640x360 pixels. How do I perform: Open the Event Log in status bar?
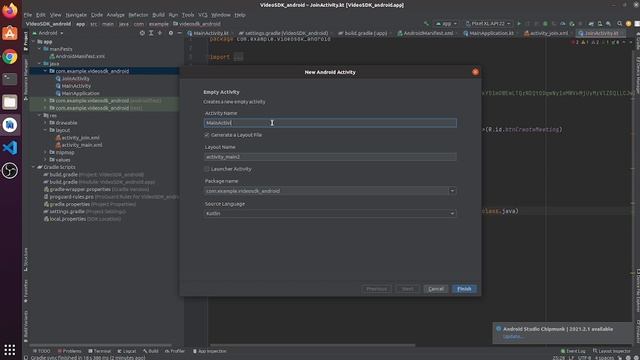pyautogui.click(x=573, y=351)
